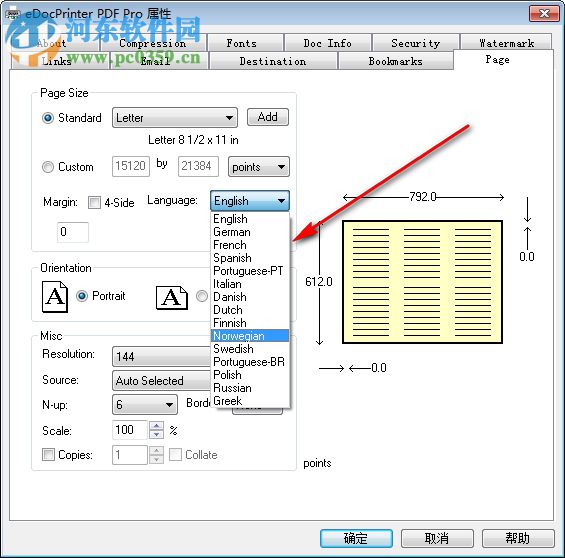Open the points unit dropdown

258,167
